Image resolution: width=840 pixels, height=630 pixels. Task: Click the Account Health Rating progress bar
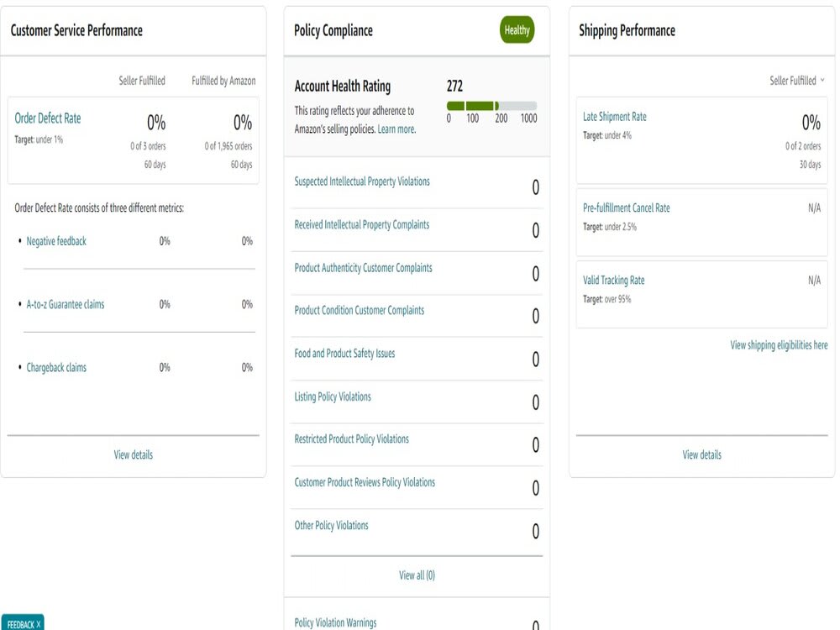491,106
